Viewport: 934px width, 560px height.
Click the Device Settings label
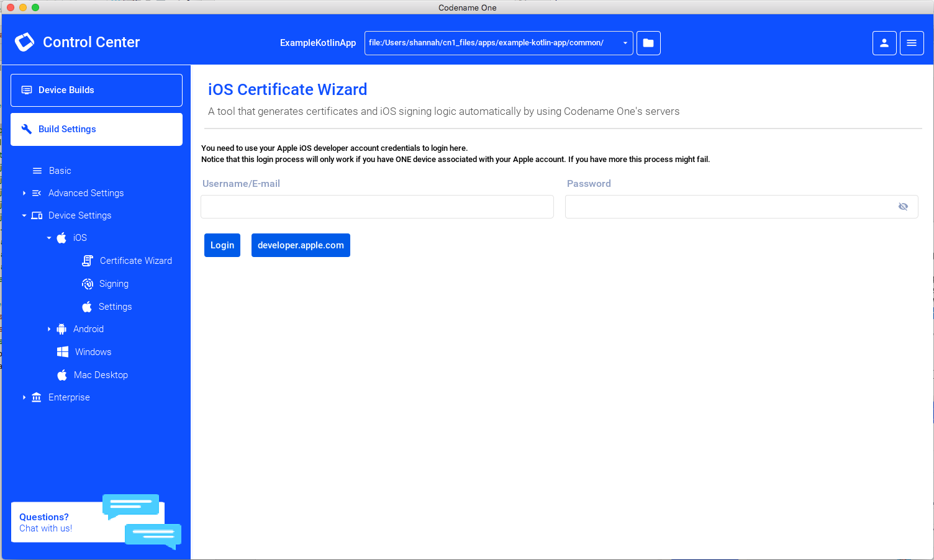pos(80,215)
